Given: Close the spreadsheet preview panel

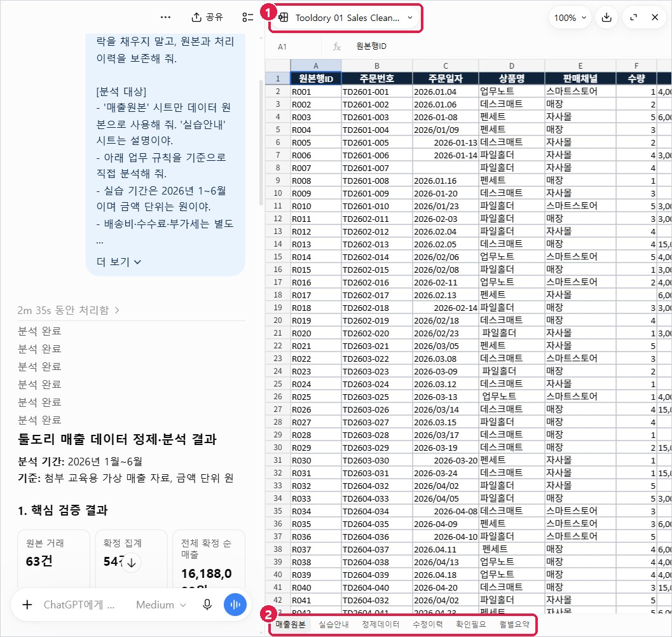Looking at the screenshot, I should coord(655,18).
